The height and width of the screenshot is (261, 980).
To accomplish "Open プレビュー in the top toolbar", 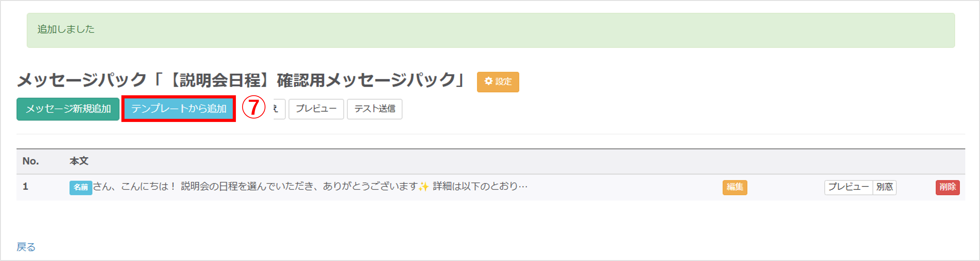I will pyautogui.click(x=316, y=109).
